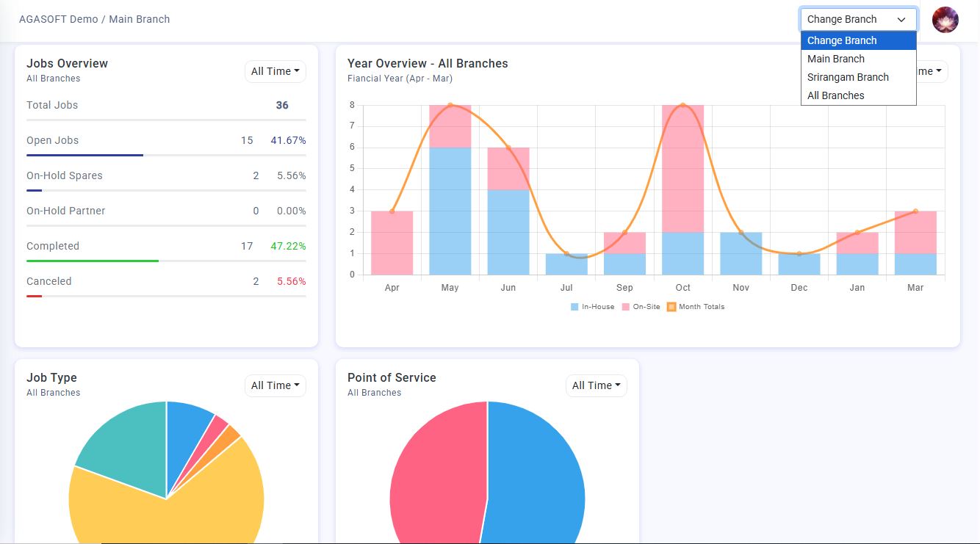Click May's blue In-House bar segment

tap(450, 211)
